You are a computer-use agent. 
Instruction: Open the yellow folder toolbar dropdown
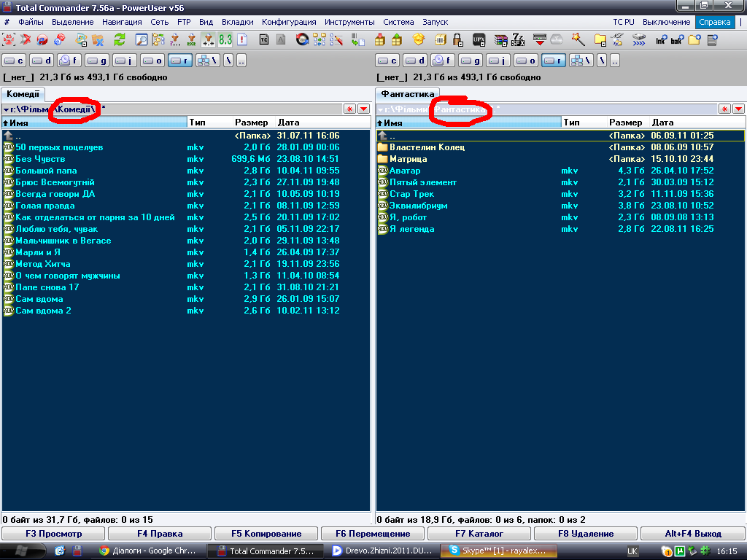pos(600,39)
